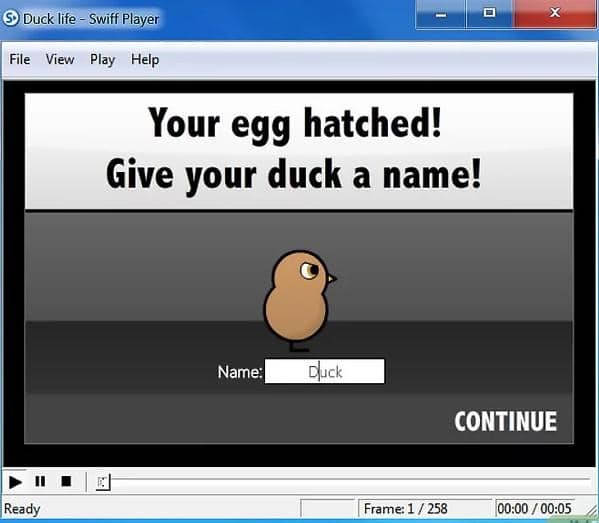Click CONTINUE to proceed
Screen dimensions: 599x523
505,421
